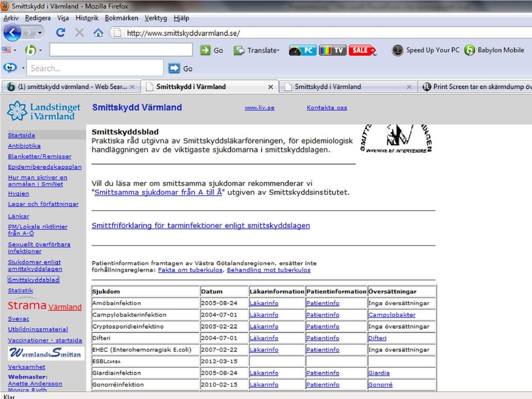This screenshot has width=532, height=399.
Task: Open Antibiotika sidebar link
Action: tap(24, 146)
